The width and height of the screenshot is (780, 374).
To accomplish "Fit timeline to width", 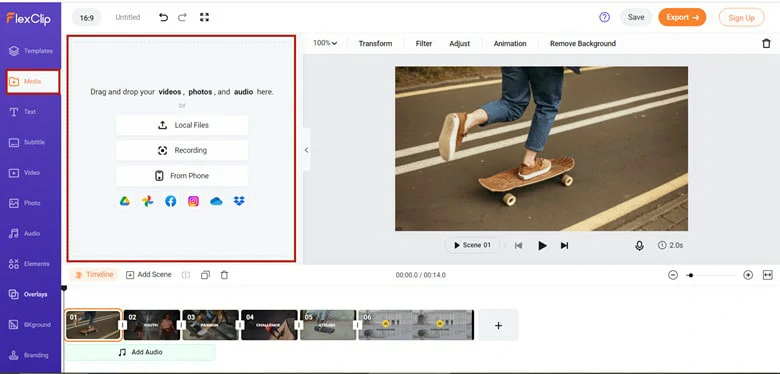I will tap(768, 275).
